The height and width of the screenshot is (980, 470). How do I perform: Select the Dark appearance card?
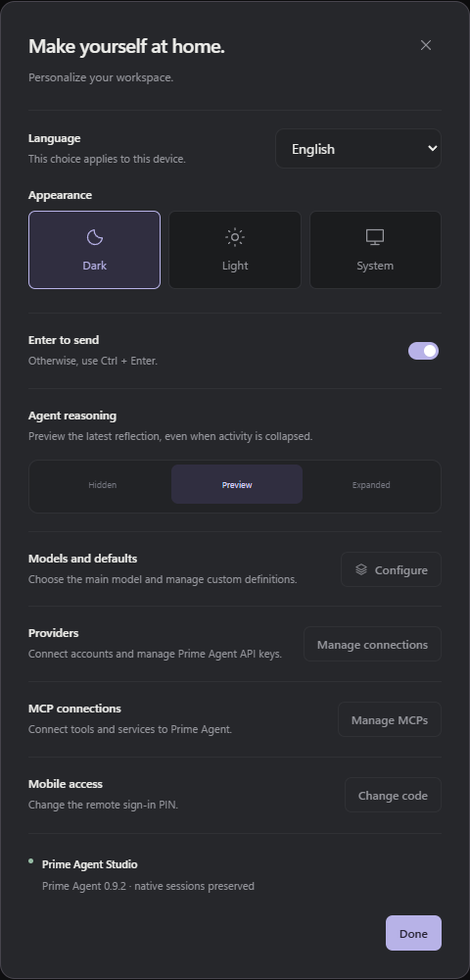[94, 250]
